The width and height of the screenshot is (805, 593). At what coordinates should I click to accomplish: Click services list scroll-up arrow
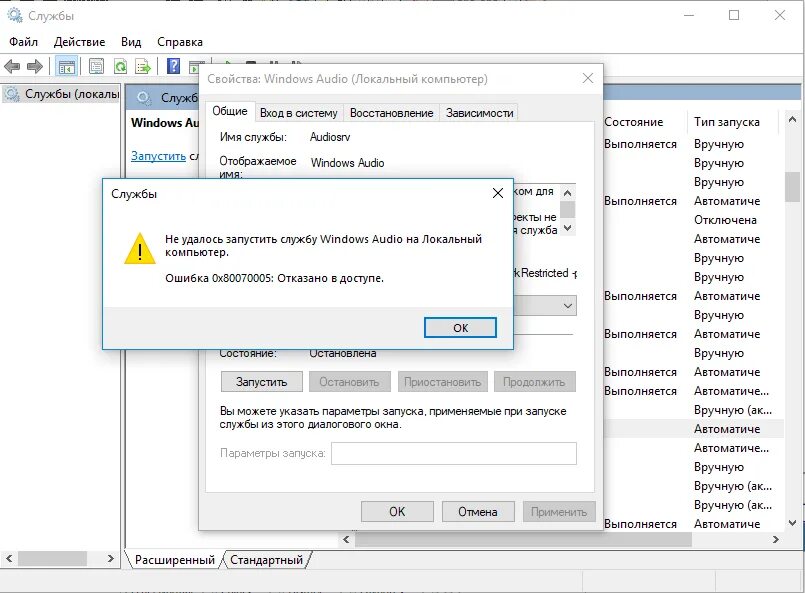click(x=792, y=119)
